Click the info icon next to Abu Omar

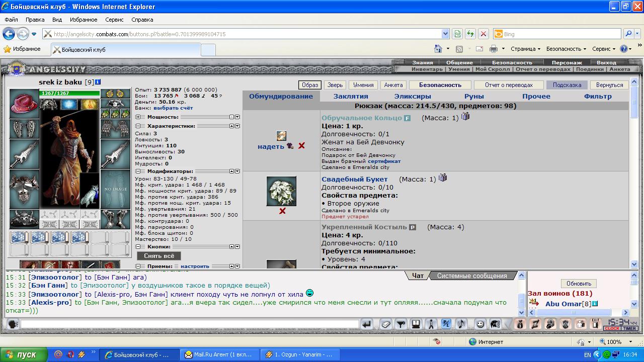coord(595,304)
